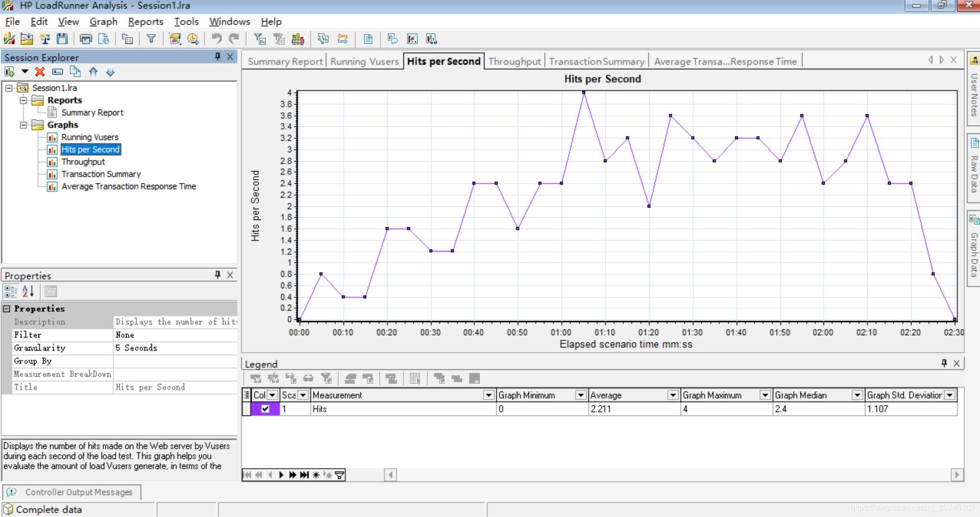The width and height of the screenshot is (980, 517).
Task: Click the Legend scrollbar left arrow
Action: click(x=390, y=475)
